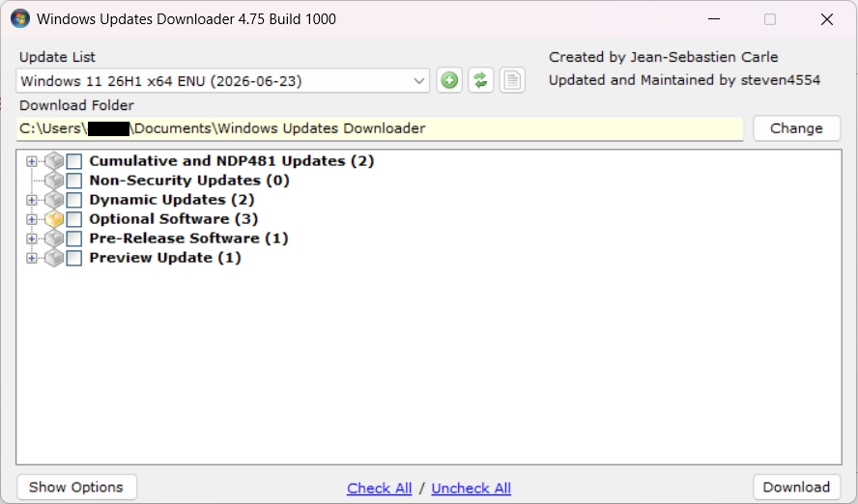
Task: Click the Download Folder path field
Action: click(380, 128)
